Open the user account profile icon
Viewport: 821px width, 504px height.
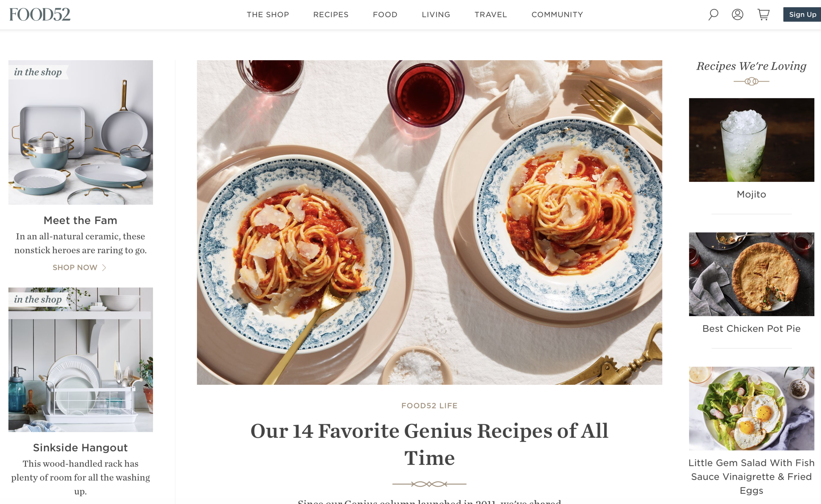click(737, 14)
